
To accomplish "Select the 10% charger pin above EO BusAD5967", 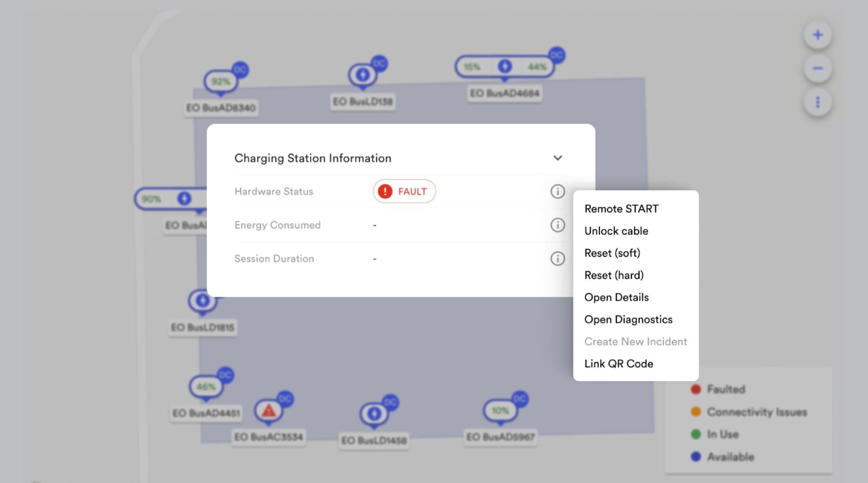I will click(x=500, y=411).
